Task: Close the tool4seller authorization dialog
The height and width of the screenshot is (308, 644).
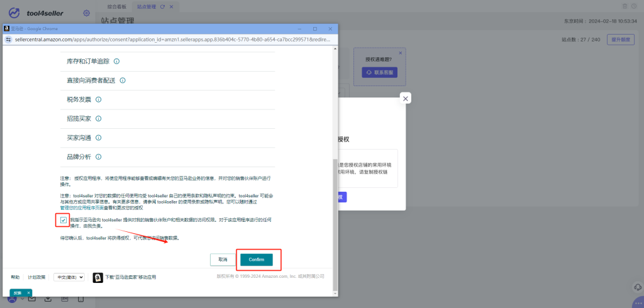Action: coord(406,99)
